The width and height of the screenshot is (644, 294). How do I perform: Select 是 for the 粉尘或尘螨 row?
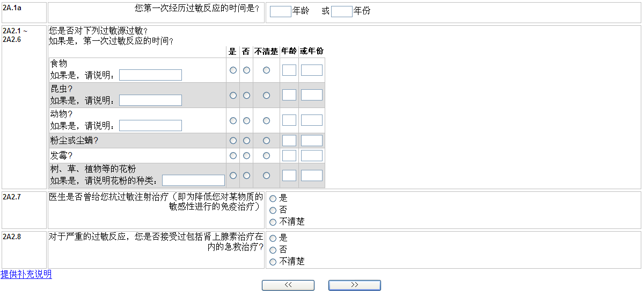click(x=233, y=141)
